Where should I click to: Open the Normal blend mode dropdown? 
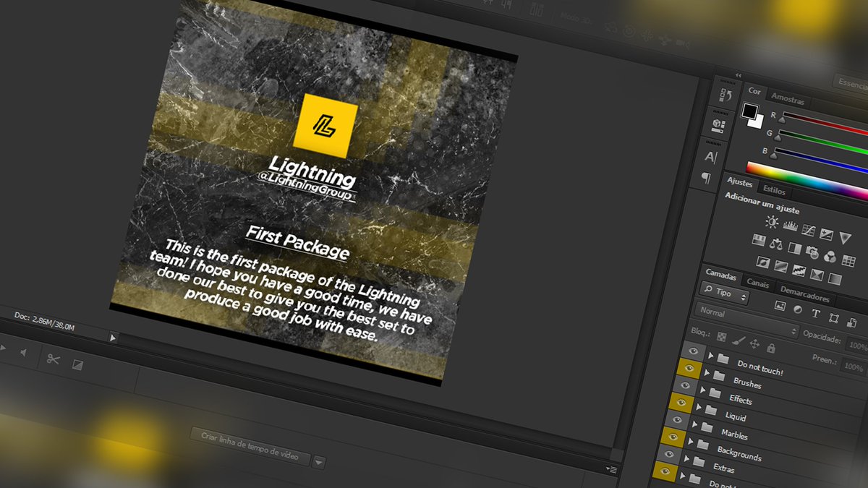coord(747,321)
